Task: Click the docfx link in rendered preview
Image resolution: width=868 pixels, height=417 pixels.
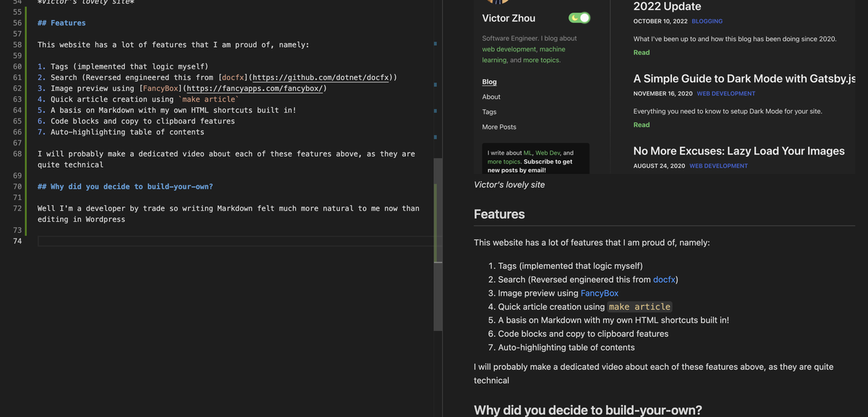Action: [664, 280]
